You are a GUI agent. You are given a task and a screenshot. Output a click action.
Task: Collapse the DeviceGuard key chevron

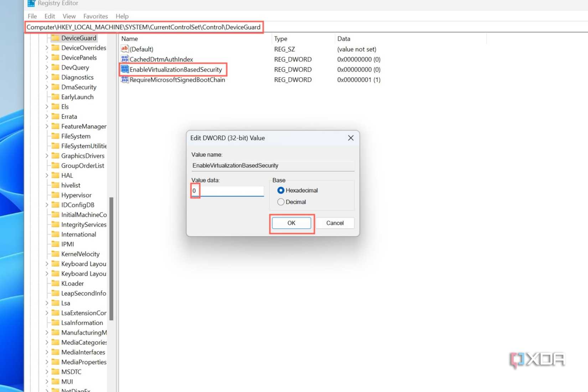[47, 38]
